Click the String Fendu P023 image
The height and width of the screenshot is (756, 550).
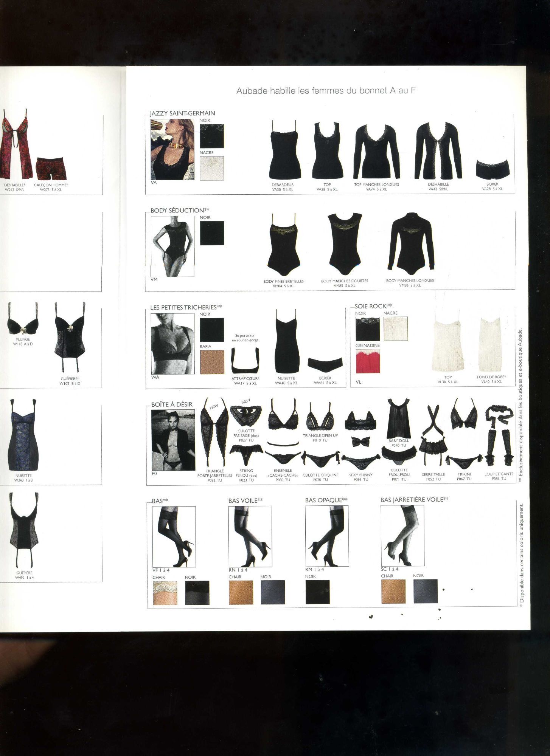click(x=246, y=455)
